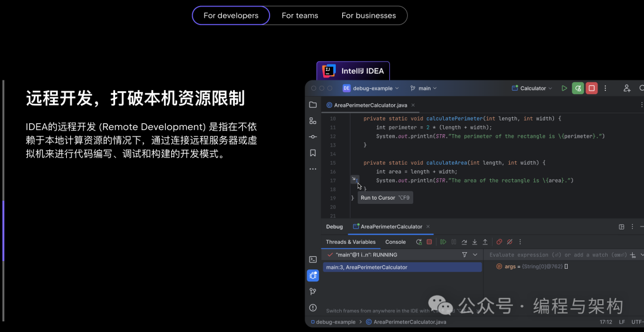Click the Step Out debug icon
The width and height of the screenshot is (644, 332).
485,242
